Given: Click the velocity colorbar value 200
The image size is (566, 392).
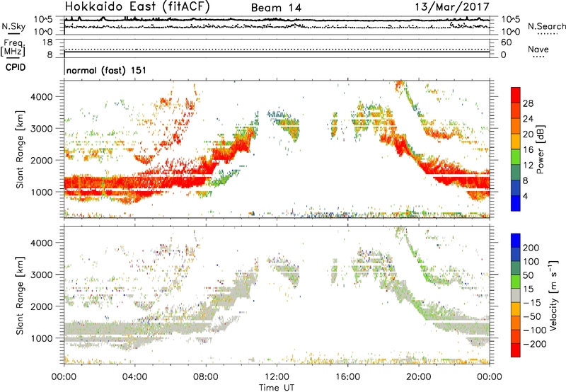Looking at the screenshot, I should tap(531, 248).
